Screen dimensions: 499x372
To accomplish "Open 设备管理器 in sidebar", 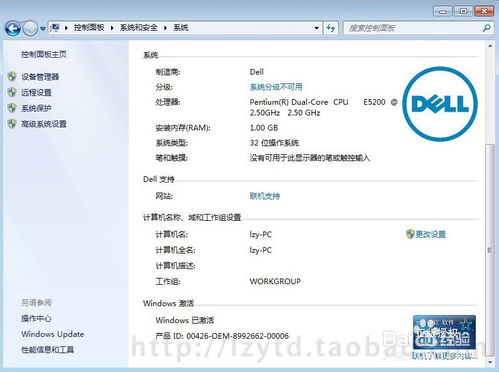I will click(x=40, y=77).
